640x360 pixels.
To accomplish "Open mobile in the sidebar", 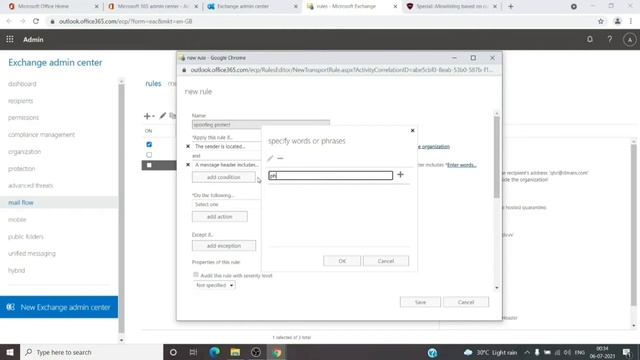I will pyautogui.click(x=17, y=220).
